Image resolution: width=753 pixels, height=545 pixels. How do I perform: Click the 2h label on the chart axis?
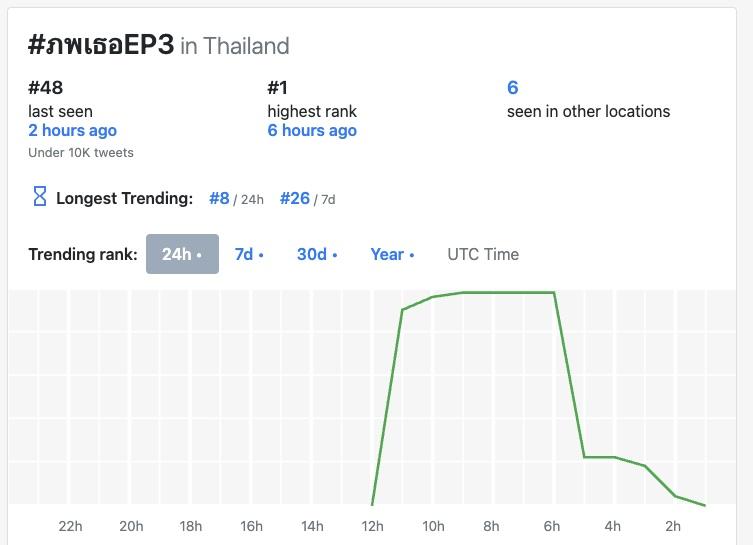(673, 526)
